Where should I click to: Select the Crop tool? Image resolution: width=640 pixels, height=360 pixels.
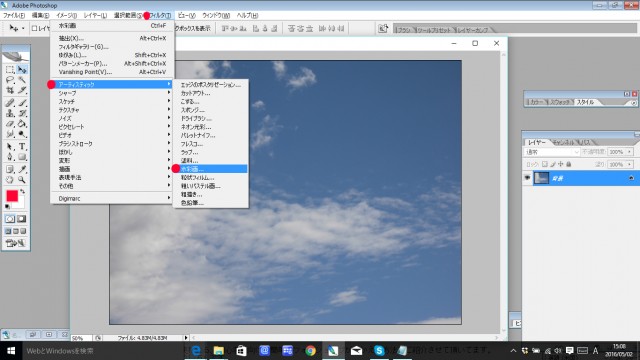(x=10, y=90)
